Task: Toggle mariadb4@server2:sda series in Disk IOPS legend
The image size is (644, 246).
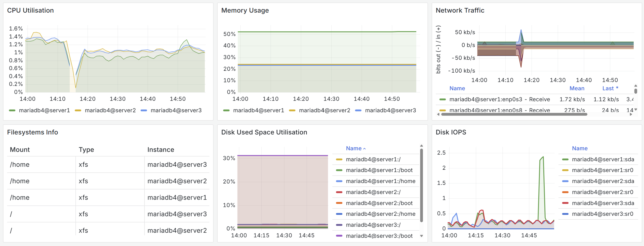Action: click(x=603, y=181)
